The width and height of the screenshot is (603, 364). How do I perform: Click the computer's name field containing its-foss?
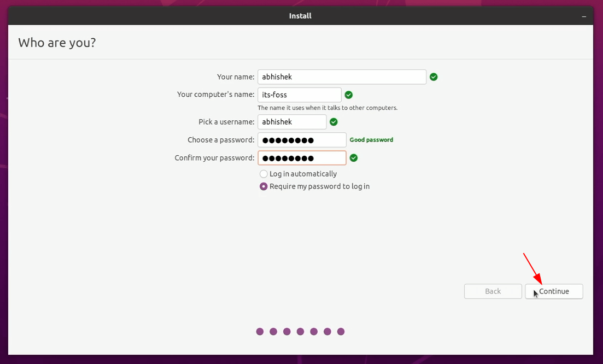click(x=300, y=95)
